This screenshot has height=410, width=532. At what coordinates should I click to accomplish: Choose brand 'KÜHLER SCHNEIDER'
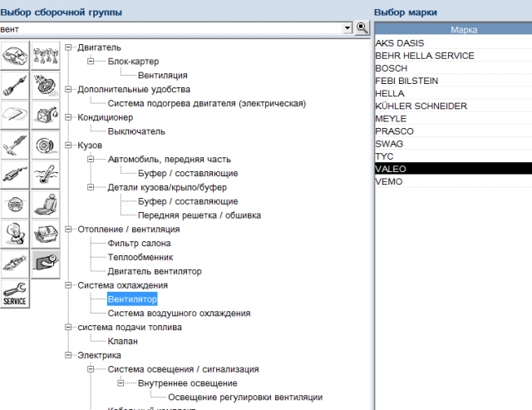pos(453,106)
